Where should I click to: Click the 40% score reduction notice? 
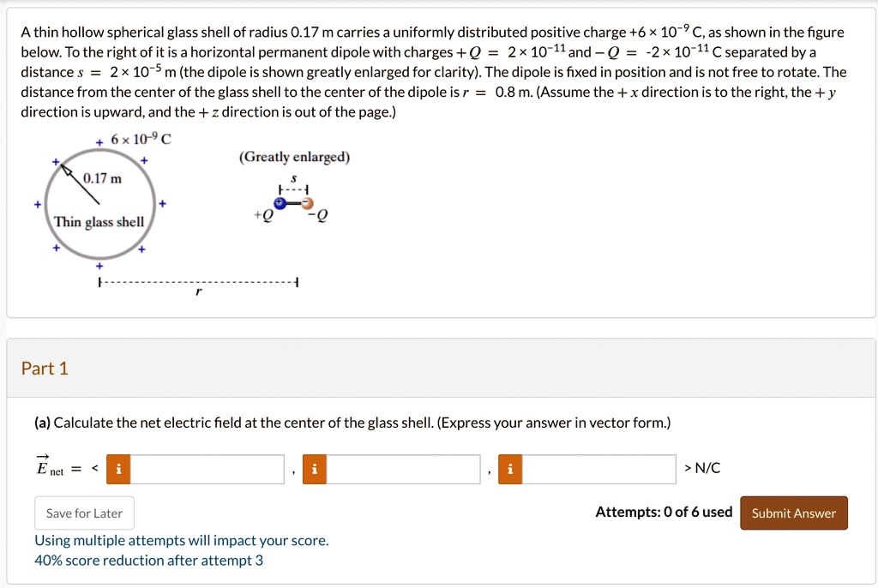pos(148,560)
